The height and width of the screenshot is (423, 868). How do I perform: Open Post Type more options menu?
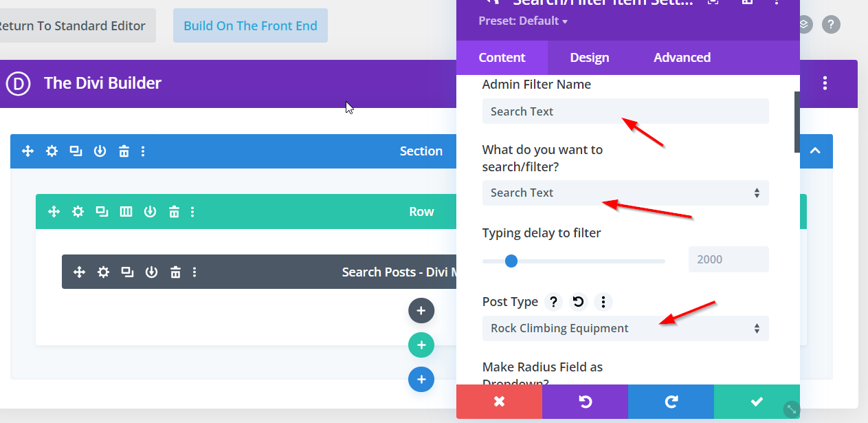[x=603, y=302]
